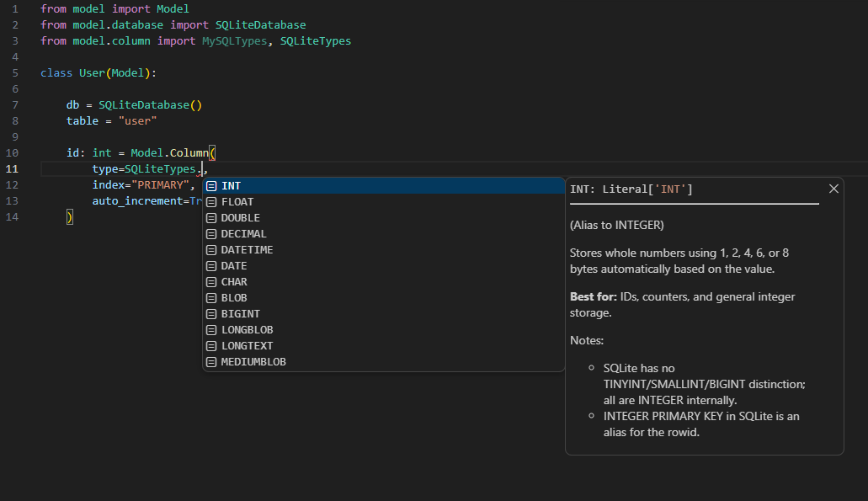The image size is (868, 501).
Task: Click constant icon beside CHAR
Action: [211, 282]
